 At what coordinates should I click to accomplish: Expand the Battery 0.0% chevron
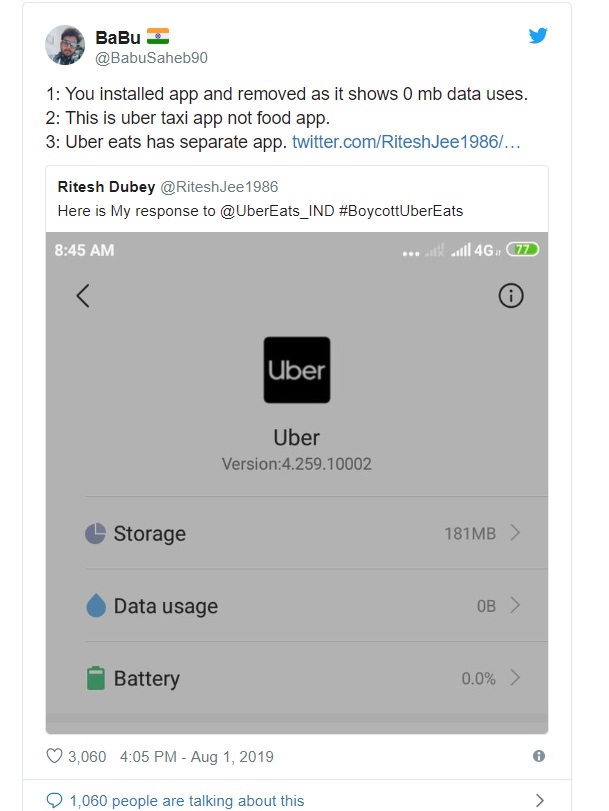[515, 678]
